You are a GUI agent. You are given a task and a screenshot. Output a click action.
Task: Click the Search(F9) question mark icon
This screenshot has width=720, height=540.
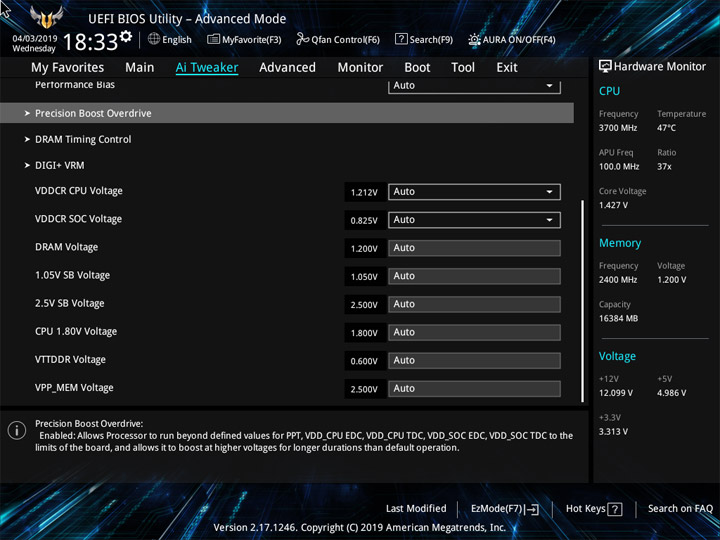click(x=401, y=39)
